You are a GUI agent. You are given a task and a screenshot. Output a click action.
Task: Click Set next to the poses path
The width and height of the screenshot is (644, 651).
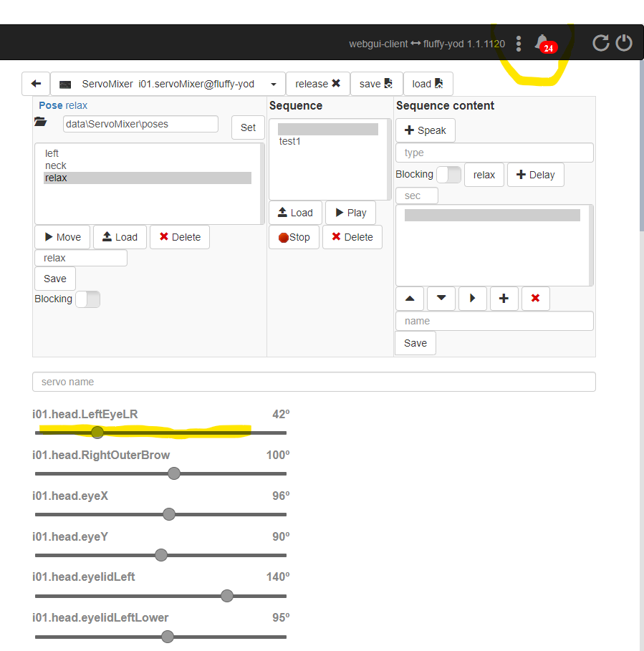point(247,127)
